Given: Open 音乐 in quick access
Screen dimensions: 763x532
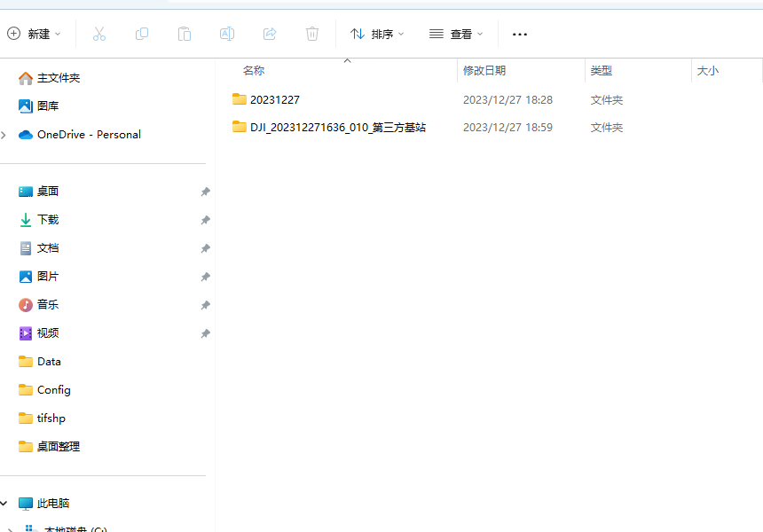Looking at the screenshot, I should [x=38, y=305].
